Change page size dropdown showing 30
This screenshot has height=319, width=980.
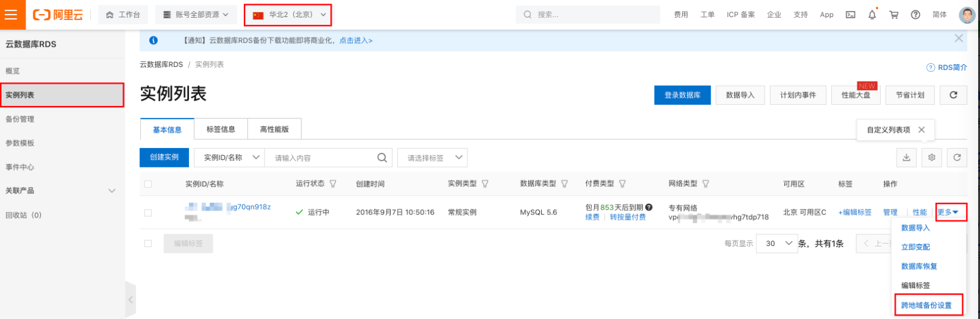pyautogui.click(x=777, y=244)
